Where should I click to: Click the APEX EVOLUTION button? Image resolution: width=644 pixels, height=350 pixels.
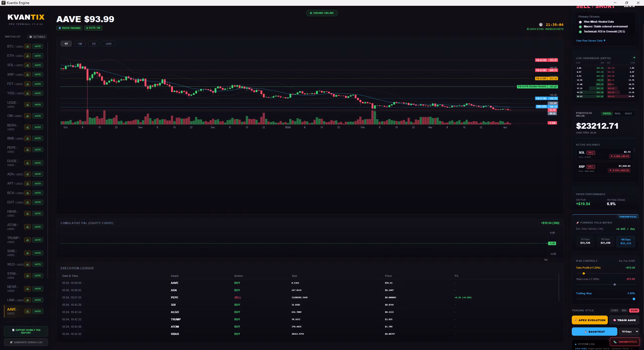coord(590,320)
